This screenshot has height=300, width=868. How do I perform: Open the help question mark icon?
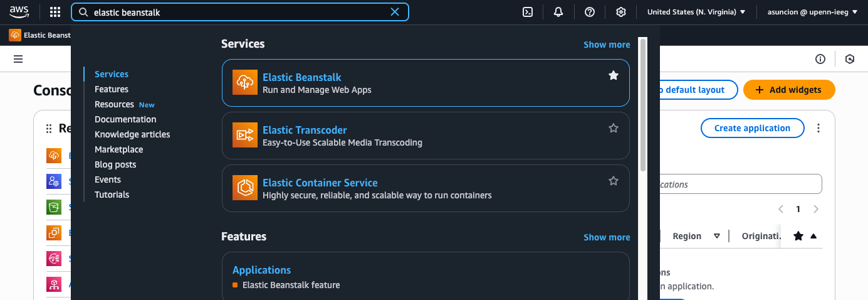tap(590, 12)
